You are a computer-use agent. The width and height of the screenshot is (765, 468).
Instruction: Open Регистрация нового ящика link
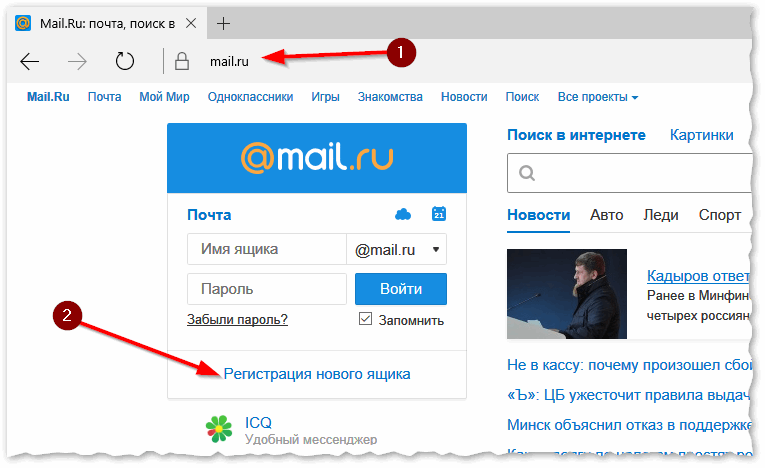(x=317, y=374)
